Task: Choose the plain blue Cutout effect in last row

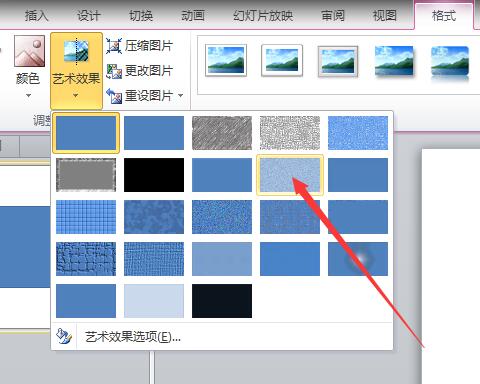Action: (86, 301)
